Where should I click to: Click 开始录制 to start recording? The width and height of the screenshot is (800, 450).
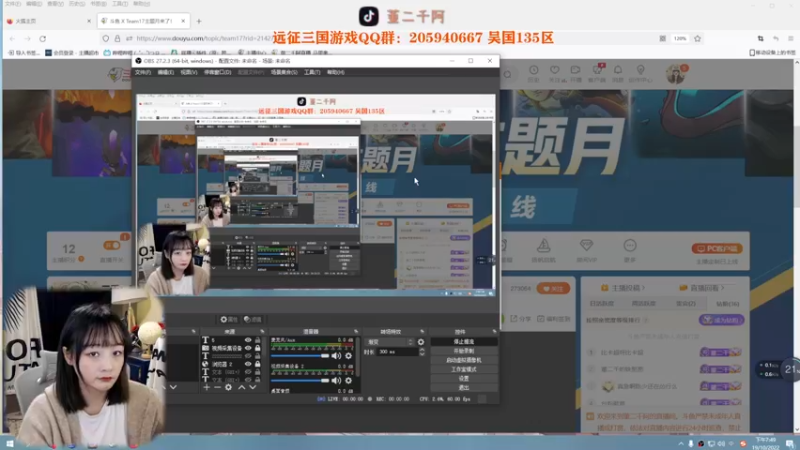point(464,351)
